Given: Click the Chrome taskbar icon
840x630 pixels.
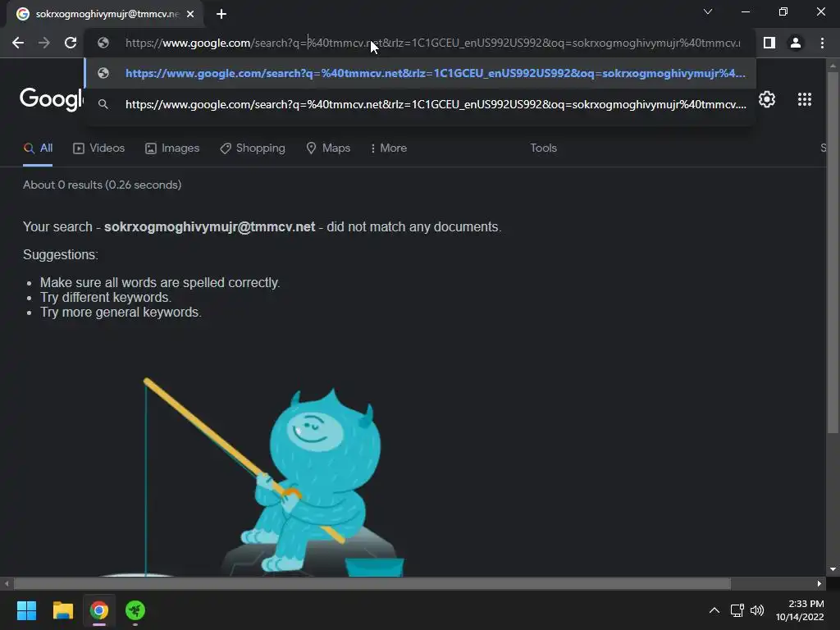Looking at the screenshot, I should pos(99,610).
